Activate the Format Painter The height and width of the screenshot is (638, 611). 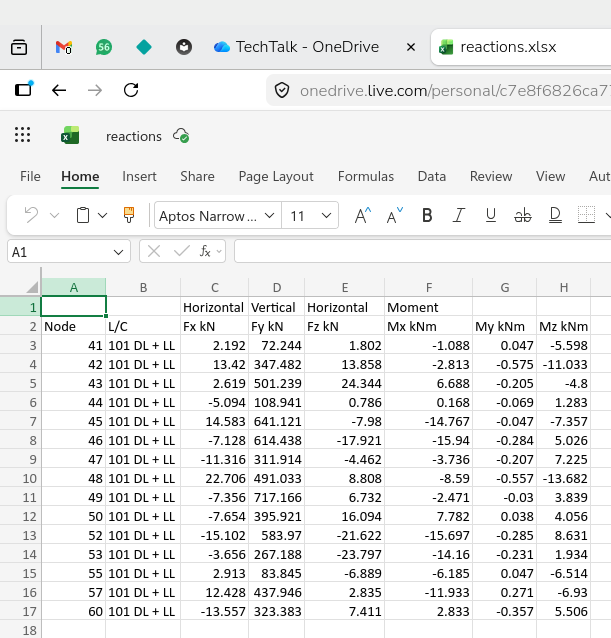(129, 215)
